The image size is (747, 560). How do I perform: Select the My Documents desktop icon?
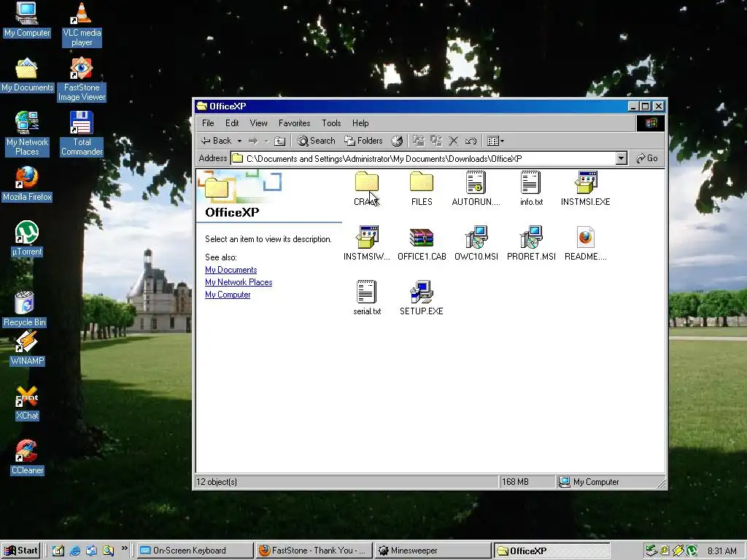pyautogui.click(x=27, y=75)
